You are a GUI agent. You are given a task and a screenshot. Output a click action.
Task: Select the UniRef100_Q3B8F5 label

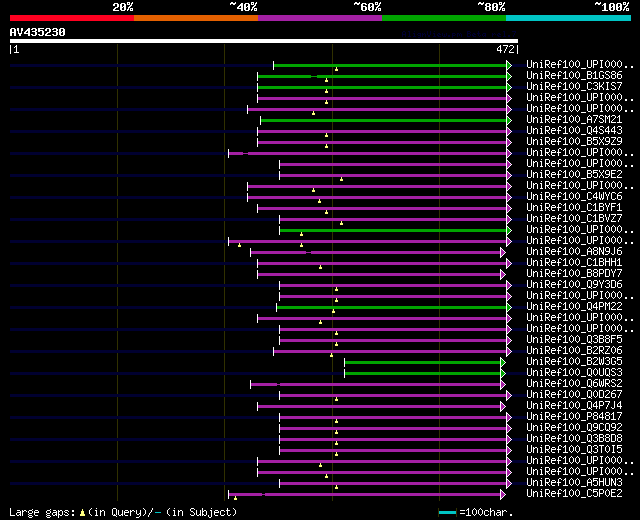click(x=574, y=340)
